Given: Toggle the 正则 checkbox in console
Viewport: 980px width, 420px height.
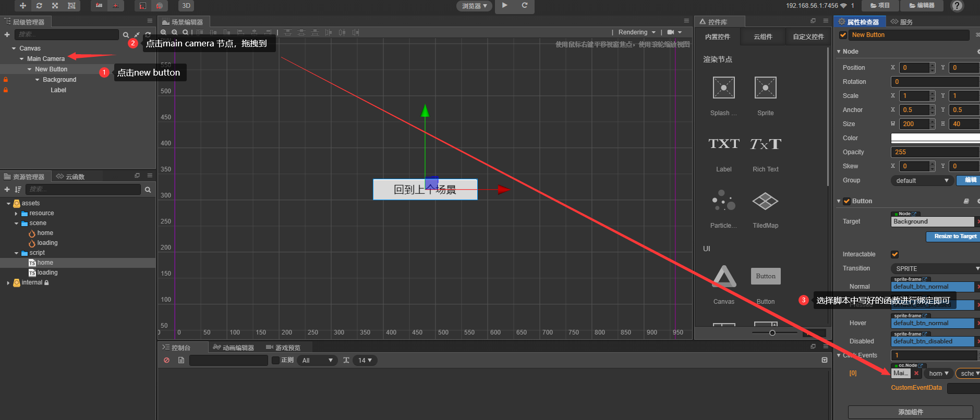Looking at the screenshot, I should coord(275,360).
